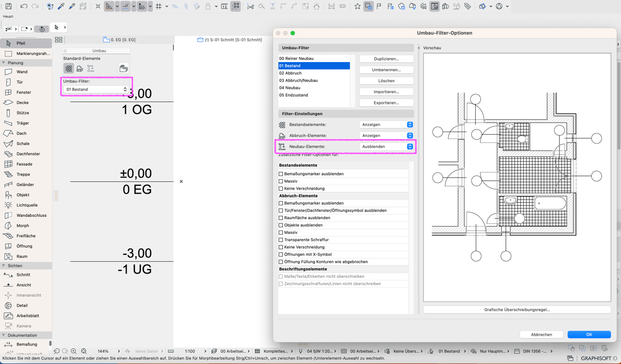Confirm dialog with OK button
The image size is (621, 364).
tap(589, 335)
